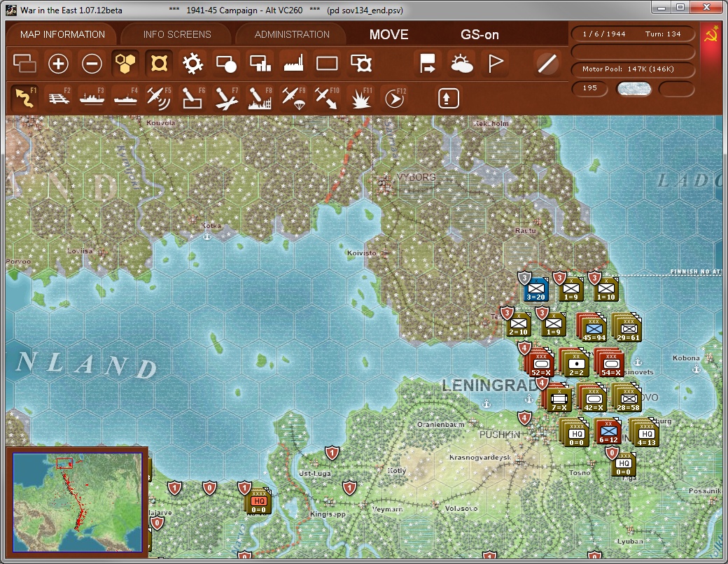The height and width of the screenshot is (564, 728).
Task: Select Bomb Unit mode (F6) icon
Action: point(192,98)
